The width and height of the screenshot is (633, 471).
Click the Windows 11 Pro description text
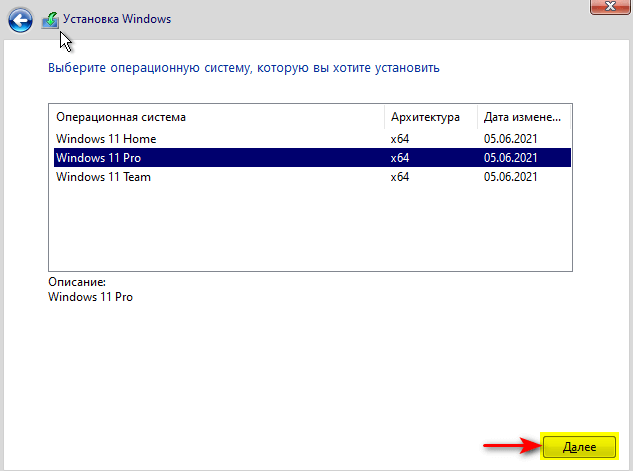click(x=90, y=297)
